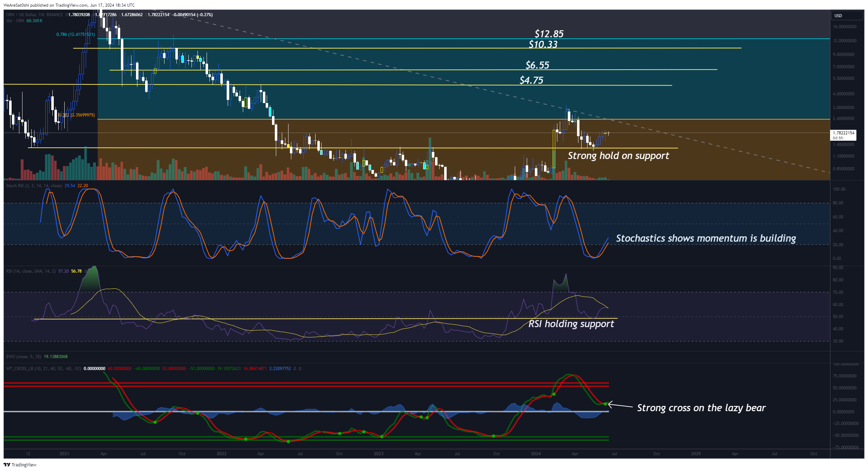Click 30.00 on the RSI scale
This screenshot has height=471, width=868.
pyautogui.click(x=838, y=341)
